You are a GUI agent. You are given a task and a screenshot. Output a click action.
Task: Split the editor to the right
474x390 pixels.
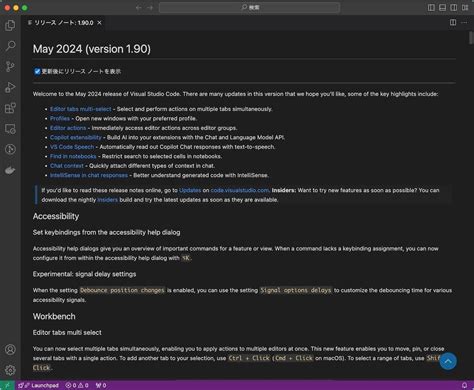tap(453, 22)
